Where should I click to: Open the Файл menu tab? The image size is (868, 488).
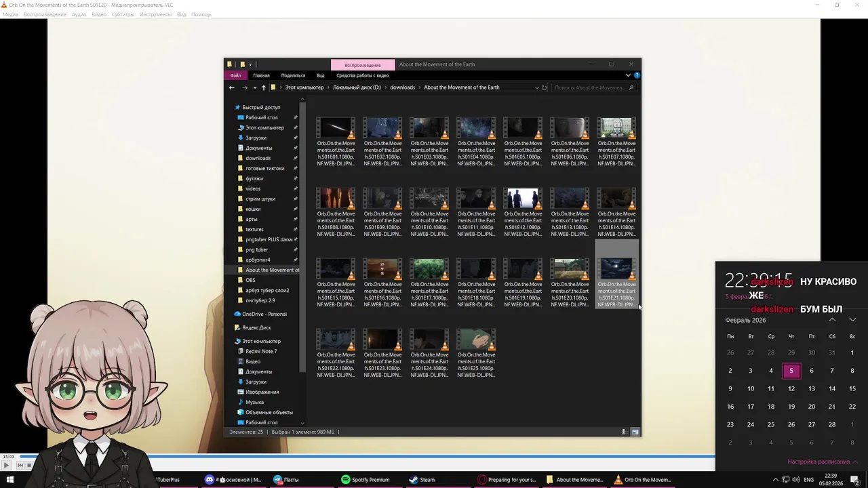point(235,75)
